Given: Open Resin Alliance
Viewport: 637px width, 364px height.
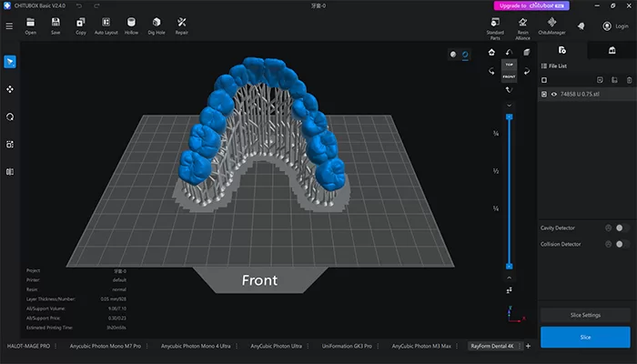Looking at the screenshot, I should click(x=523, y=28).
